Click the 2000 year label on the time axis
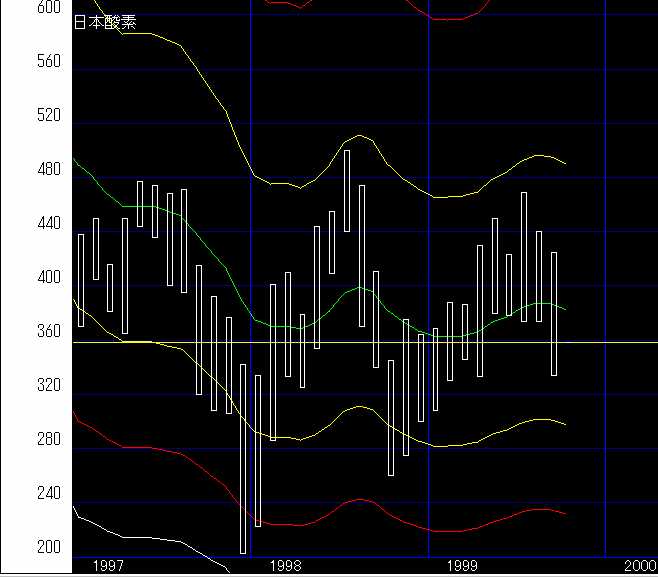This screenshot has width=658, height=579. click(x=639, y=566)
